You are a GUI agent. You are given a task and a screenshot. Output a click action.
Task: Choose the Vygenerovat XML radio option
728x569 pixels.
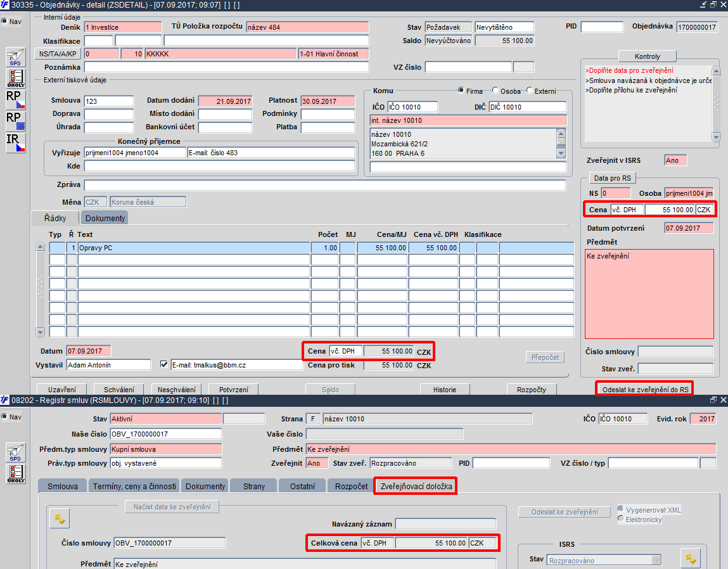pyautogui.click(x=620, y=509)
